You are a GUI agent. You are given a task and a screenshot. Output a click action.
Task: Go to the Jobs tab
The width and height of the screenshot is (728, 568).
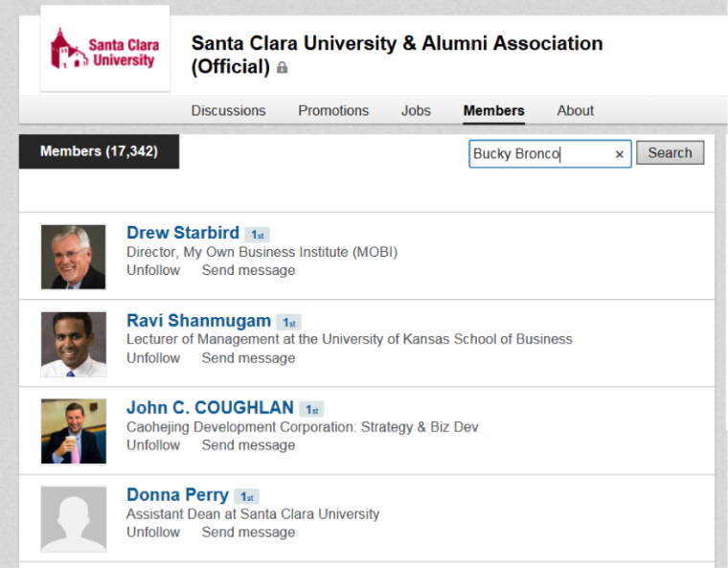[x=416, y=110]
